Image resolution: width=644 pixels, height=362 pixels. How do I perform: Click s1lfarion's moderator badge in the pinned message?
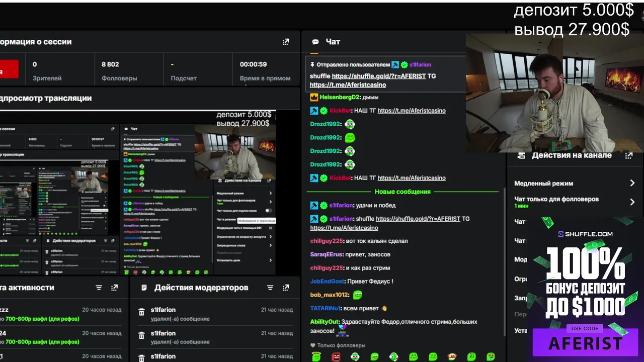395,64
